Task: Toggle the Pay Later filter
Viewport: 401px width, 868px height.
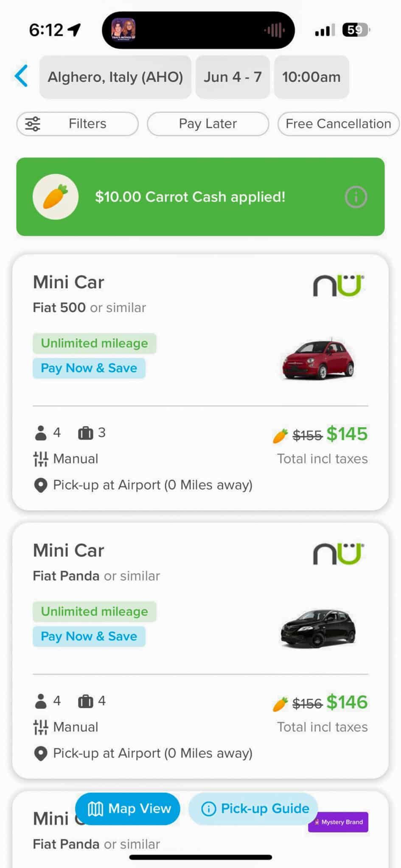Action: [x=208, y=124]
